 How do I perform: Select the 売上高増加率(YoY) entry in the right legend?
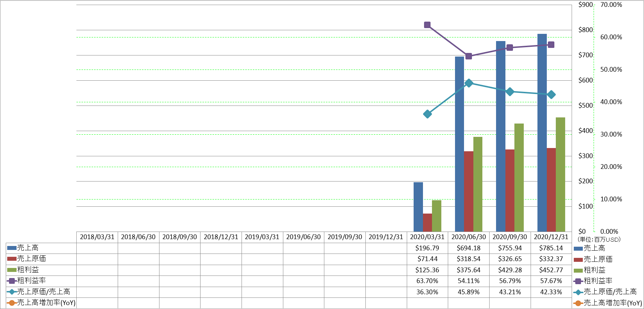[x=608, y=303]
